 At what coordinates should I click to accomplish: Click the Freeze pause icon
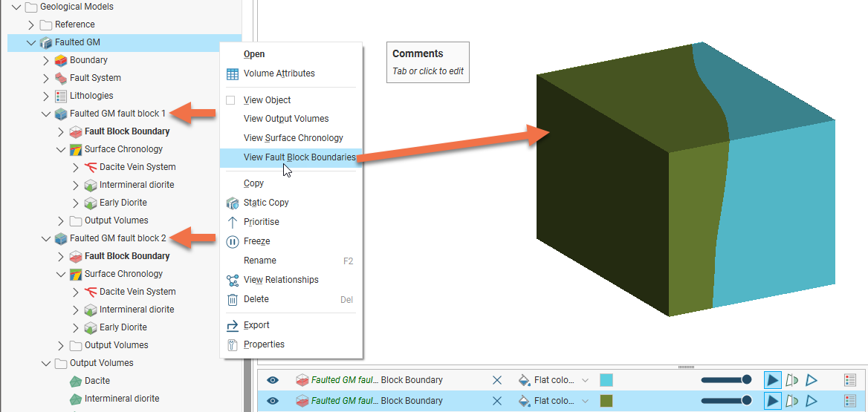click(232, 241)
